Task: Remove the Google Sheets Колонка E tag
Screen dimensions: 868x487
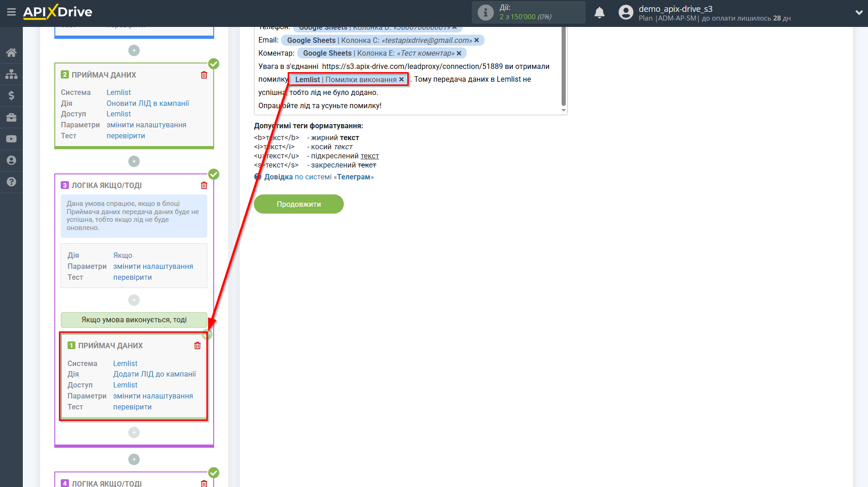Action: tap(459, 53)
